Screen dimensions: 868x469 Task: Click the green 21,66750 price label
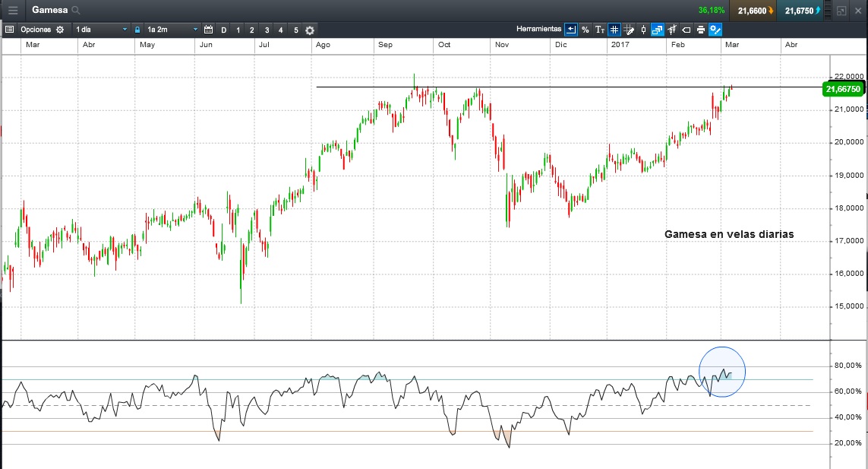click(843, 89)
